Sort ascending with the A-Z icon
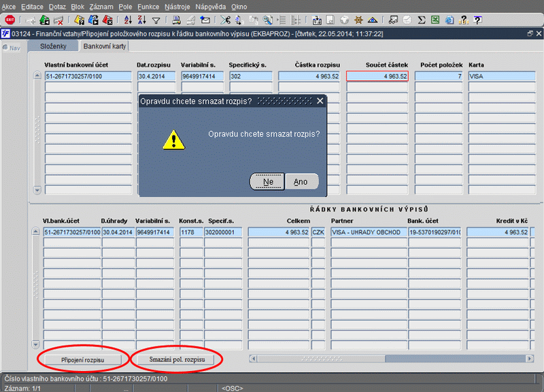 click(x=128, y=20)
